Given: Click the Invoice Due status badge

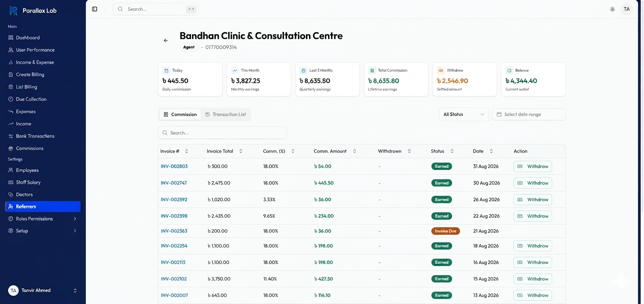Looking at the screenshot, I should tap(445, 231).
